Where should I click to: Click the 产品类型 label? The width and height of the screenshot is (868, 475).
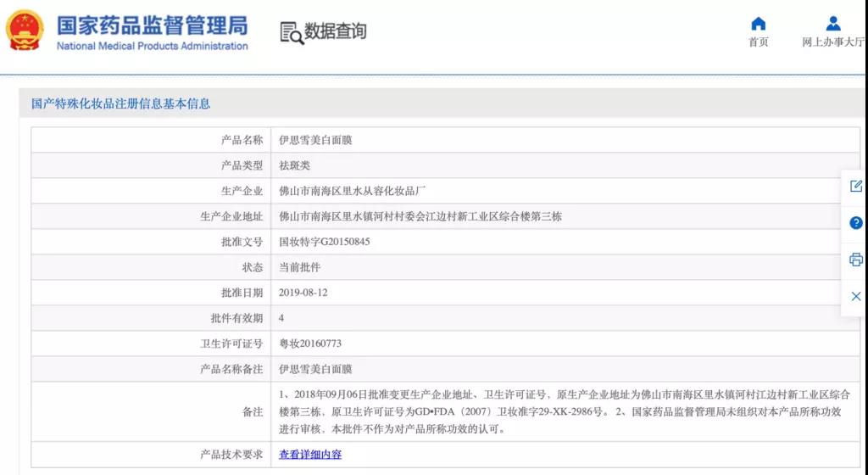click(242, 165)
